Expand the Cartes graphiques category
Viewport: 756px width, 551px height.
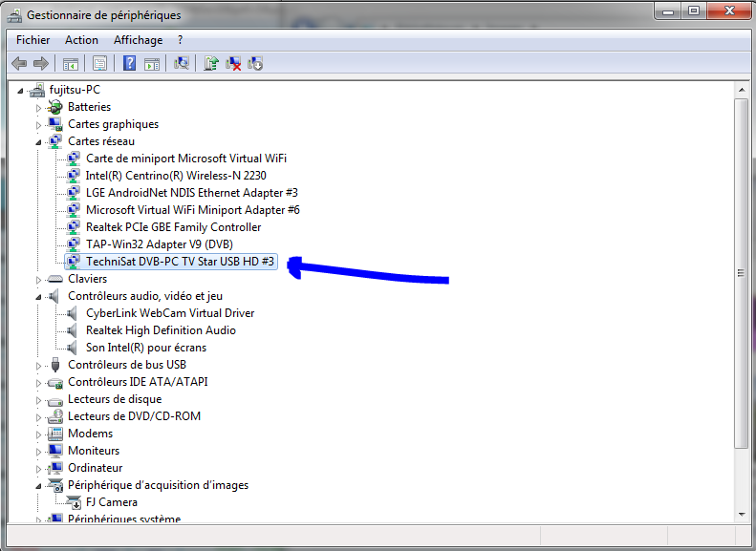coord(39,124)
